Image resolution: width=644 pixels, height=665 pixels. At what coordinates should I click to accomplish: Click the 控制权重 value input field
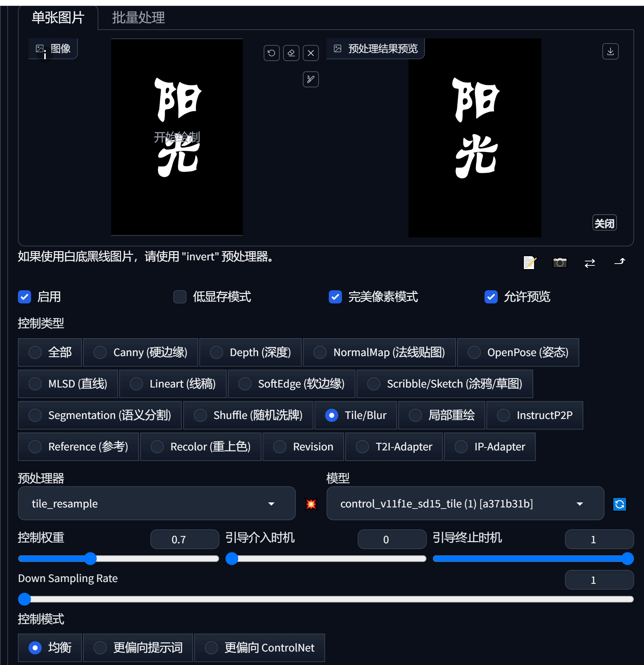[184, 539]
